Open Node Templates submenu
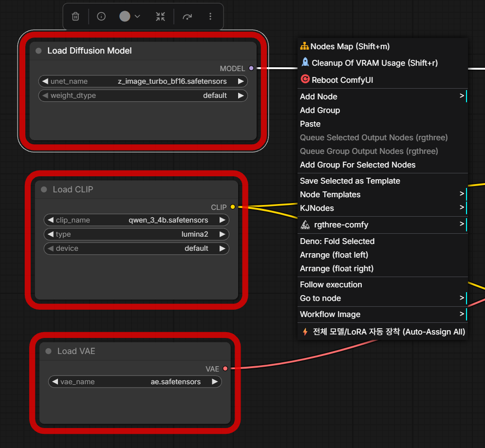485x448 pixels. [x=383, y=194]
